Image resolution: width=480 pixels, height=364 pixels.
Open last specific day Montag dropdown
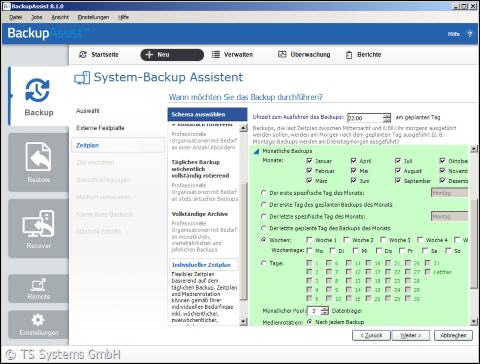click(x=450, y=216)
